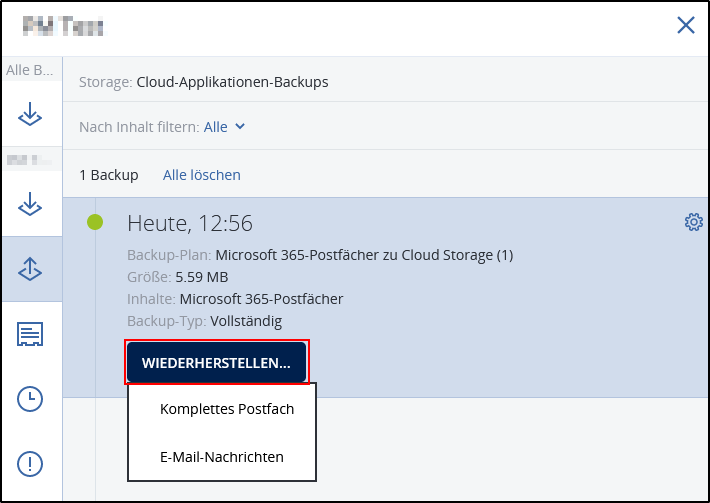Click the backup icon under Alle B...
The height and width of the screenshot is (503, 710).
(x=31, y=115)
